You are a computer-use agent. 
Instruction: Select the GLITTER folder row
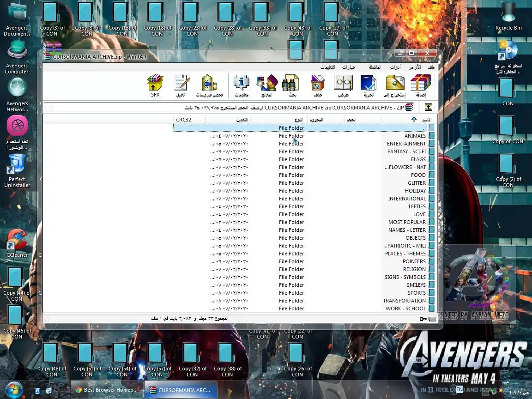[304, 183]
